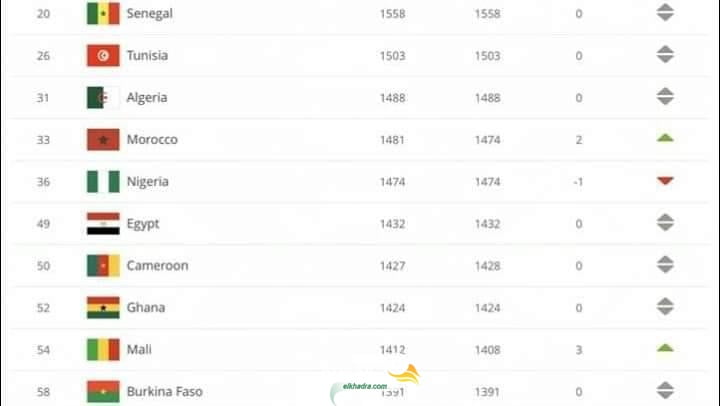This screenshot has height=406, width=720.
Task: Click the Ghana flag icon
Action: pos(103,308)
